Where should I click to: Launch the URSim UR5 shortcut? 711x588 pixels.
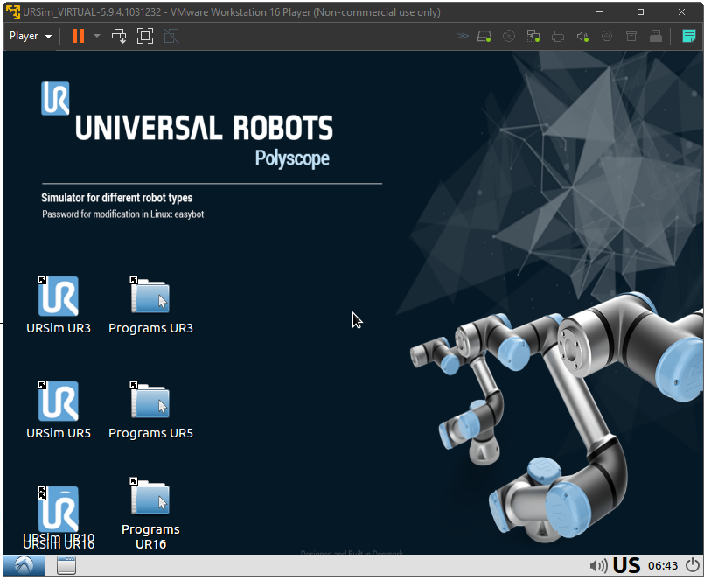click(x=59, y=410)
